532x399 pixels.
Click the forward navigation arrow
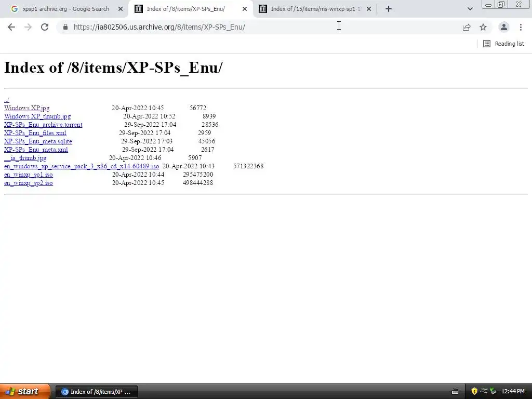click(x=28, y=27)
